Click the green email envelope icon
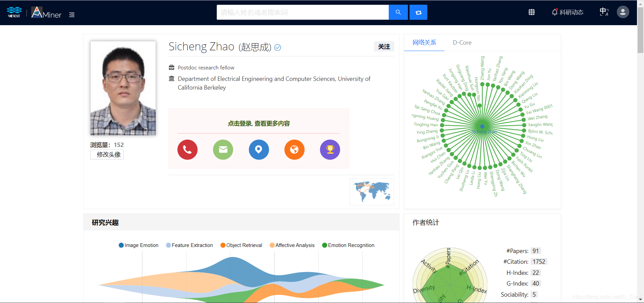This screenshot has height=303, width=644. click(223, 150)
